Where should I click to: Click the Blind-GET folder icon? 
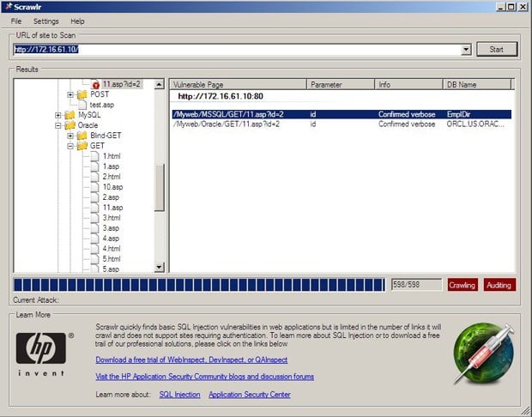[x=82, y=136]
